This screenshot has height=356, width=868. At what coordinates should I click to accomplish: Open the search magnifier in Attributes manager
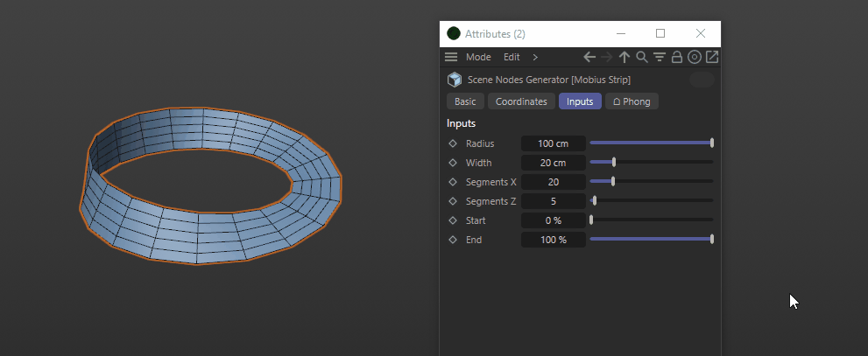tap(642, 57)
